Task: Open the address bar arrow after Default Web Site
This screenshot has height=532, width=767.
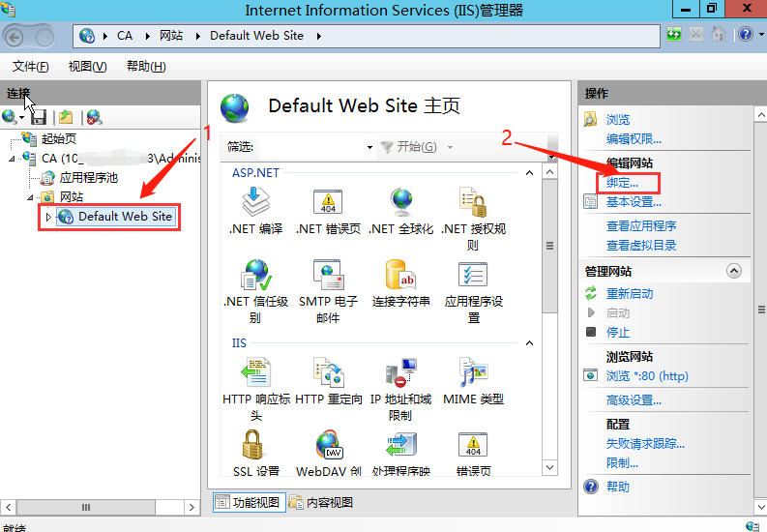Action: pyautogui.click(x=318, y=36)
